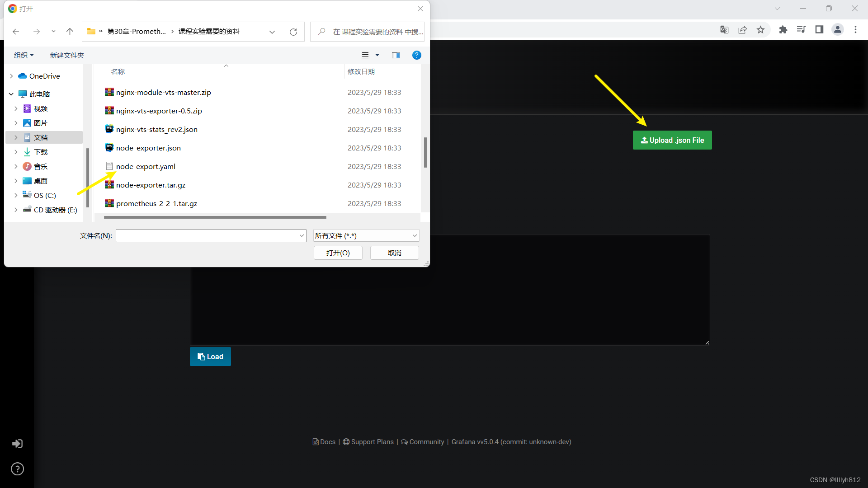
Task: Click Chrome translate page icon
Action: (x=724, y=29)
